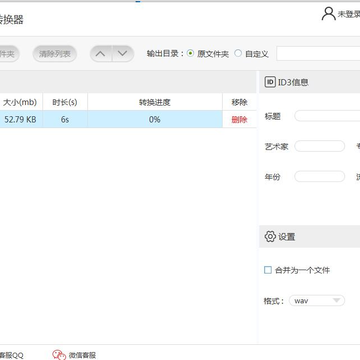This screenshot has height=360, width=360.
Task: Click the 时长(s) column header
Action: (x=65, y=102)
